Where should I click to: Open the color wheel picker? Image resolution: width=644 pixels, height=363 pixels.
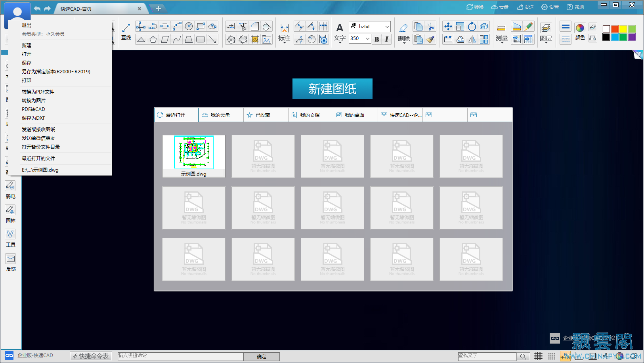click(580, 27)
